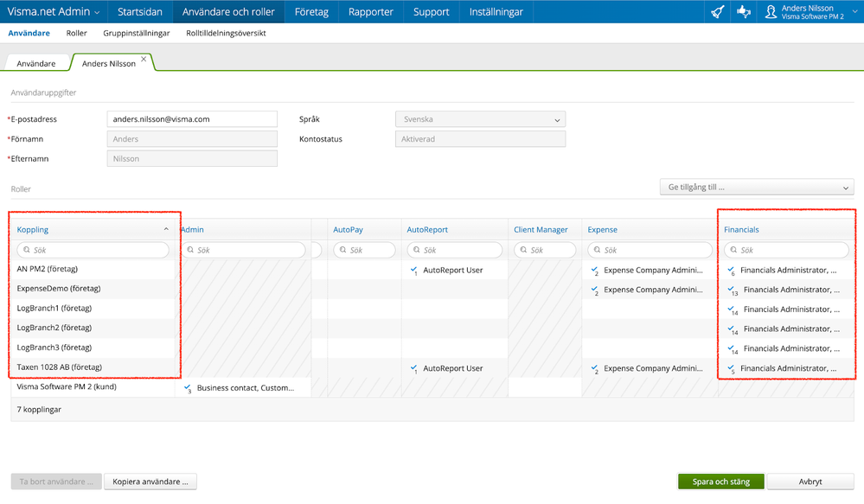Click the Expense column search box
The image size is (864, 504).
point(650,250)
